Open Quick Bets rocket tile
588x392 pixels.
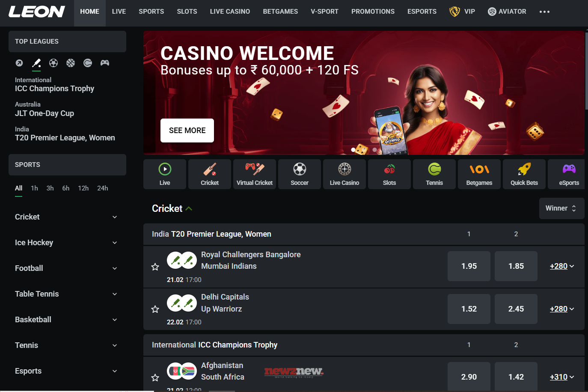pos(524,174)
